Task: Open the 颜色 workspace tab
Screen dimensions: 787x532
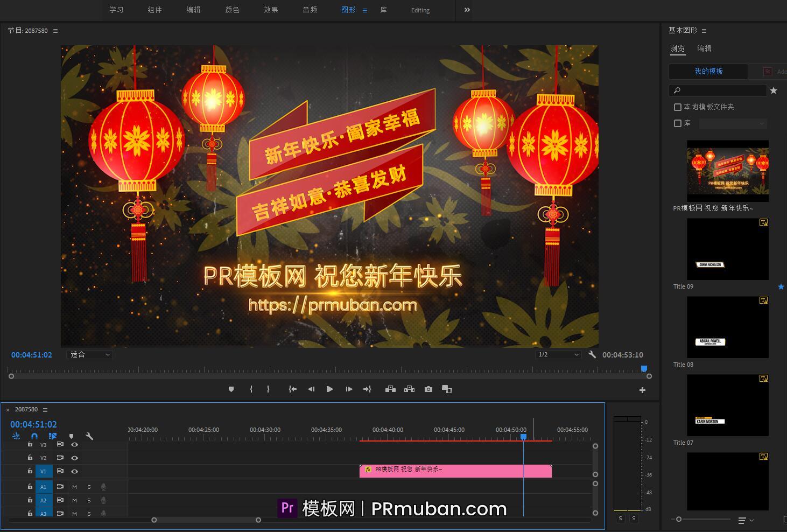Action: pyautogui.click(x=232, y=10)
